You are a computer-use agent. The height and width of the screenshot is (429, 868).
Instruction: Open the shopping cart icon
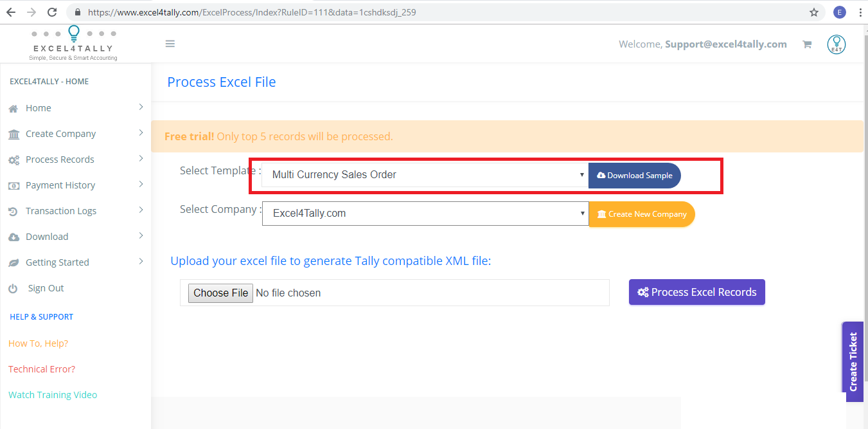(x=807, y=44)
